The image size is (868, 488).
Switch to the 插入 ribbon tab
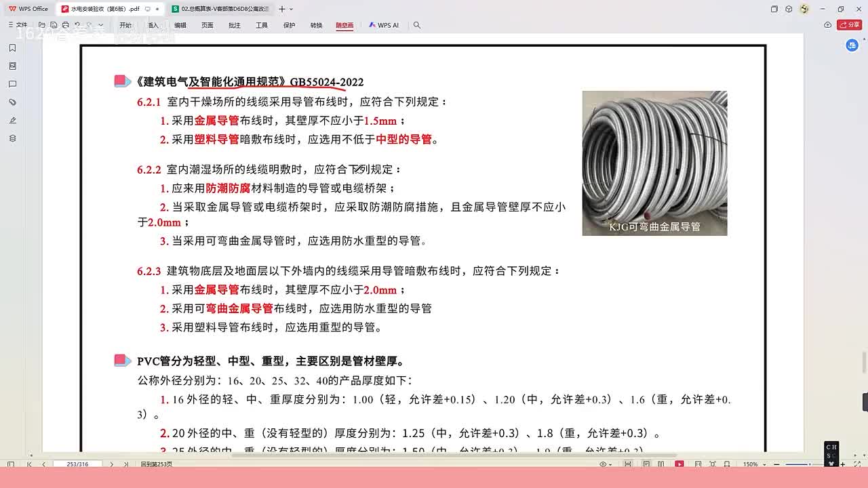click(153, 25)
